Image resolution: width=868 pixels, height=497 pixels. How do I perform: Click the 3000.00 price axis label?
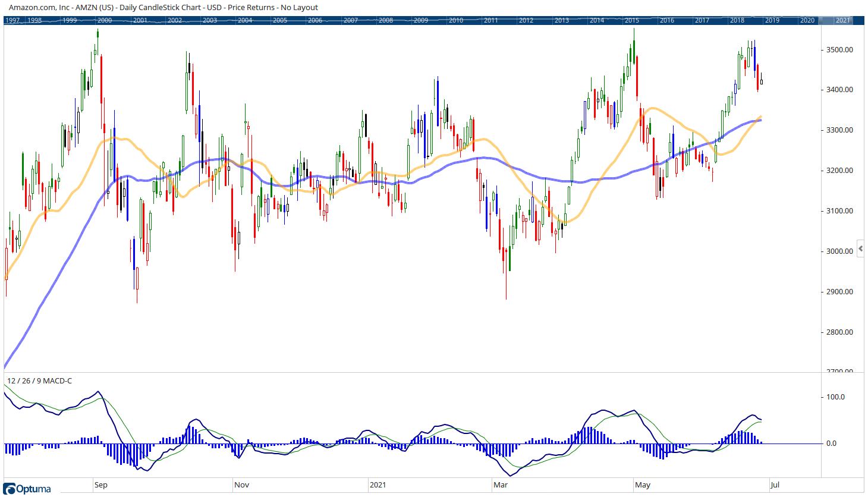(839, 251)
